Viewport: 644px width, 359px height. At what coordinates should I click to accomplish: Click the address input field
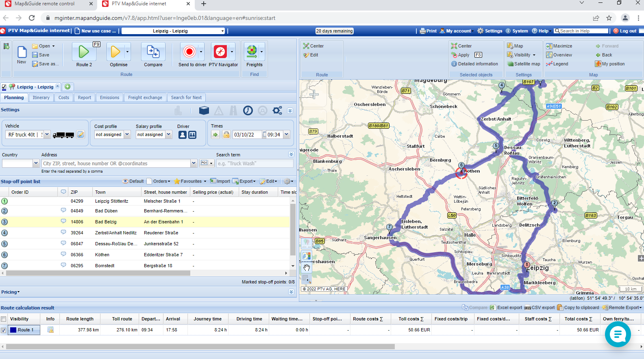pos(116,163)
